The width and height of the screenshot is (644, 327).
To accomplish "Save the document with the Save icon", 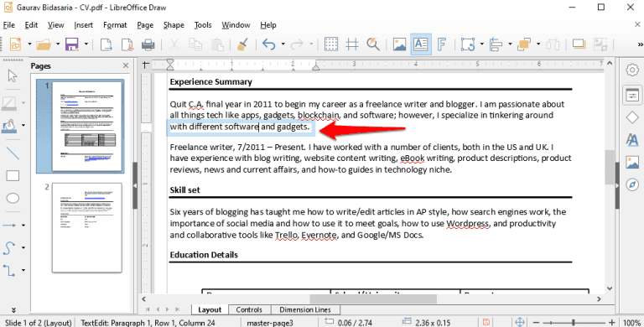I will click(x=72, y=44).
